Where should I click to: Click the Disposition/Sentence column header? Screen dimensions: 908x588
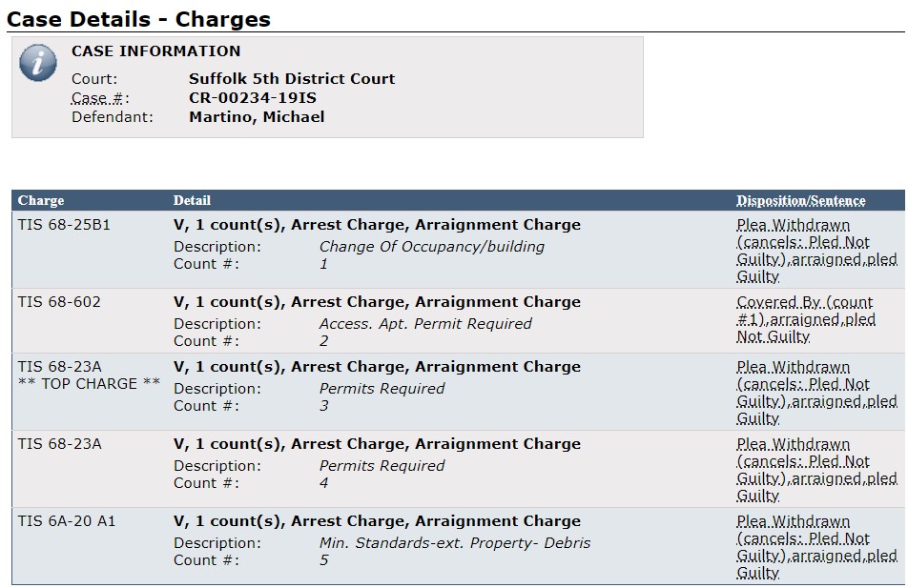click(x=801, y=200)
